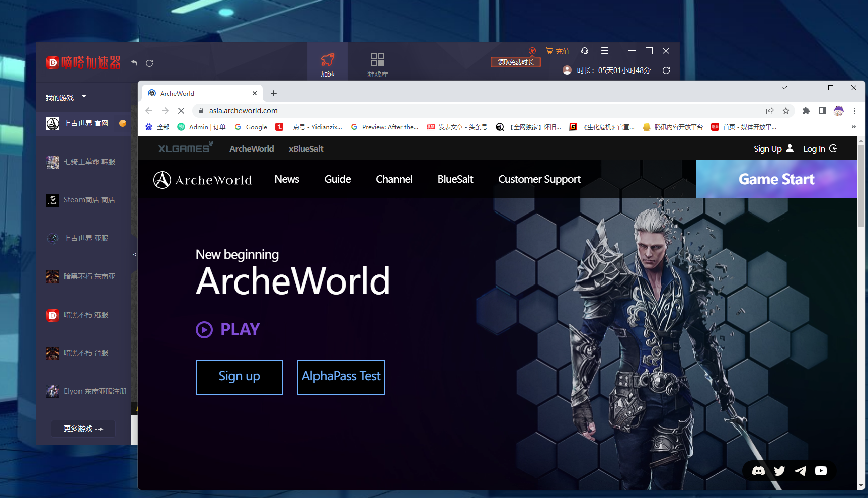Click 领取免费时长 button
Image resolution: width=868 pixels, height=498 pixels.
pyautogui.click(x=515, y=62)
